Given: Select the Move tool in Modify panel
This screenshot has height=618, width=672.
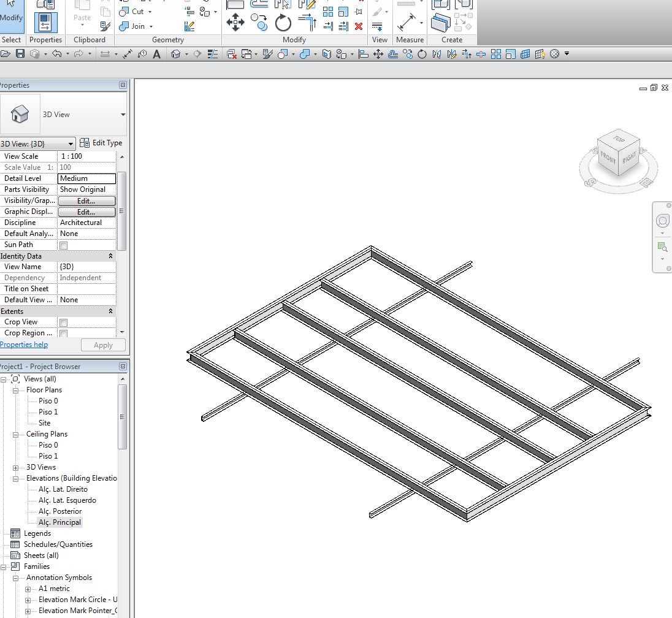Looking at the screenshot, I should coord(235,23).
